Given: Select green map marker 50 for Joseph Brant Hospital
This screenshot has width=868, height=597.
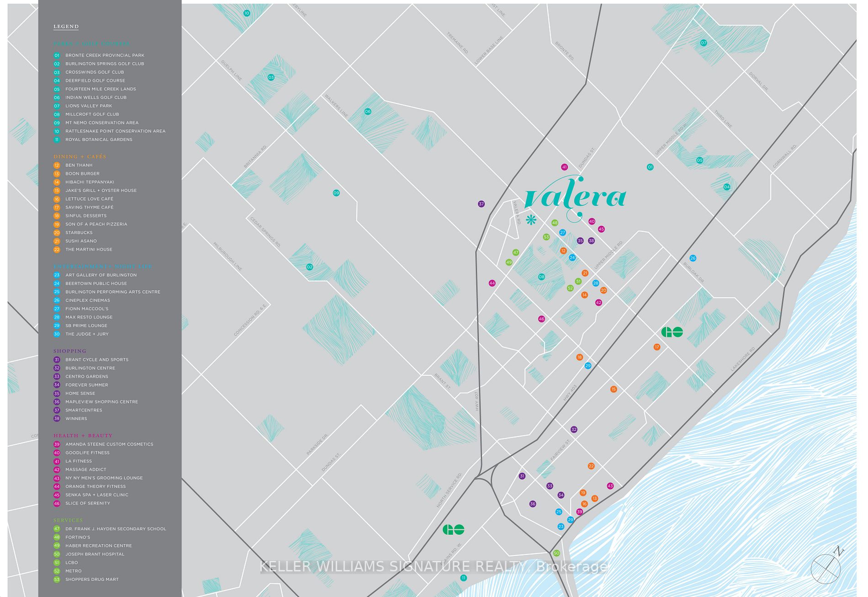Looking at the screenshot, I should [556, 553].
